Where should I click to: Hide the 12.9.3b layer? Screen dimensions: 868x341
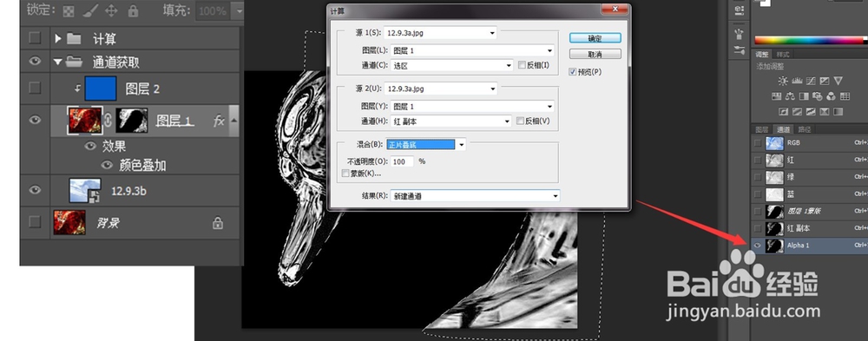click(35, 190)
